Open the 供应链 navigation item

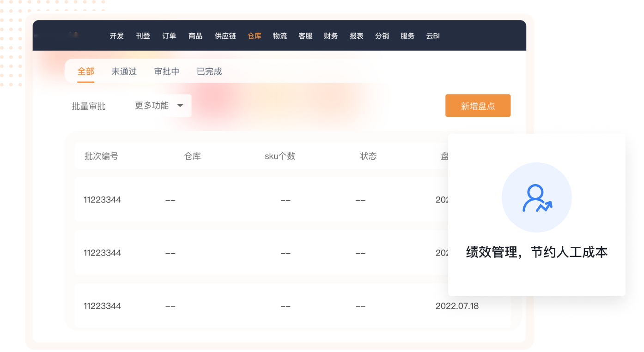(225, 36)
